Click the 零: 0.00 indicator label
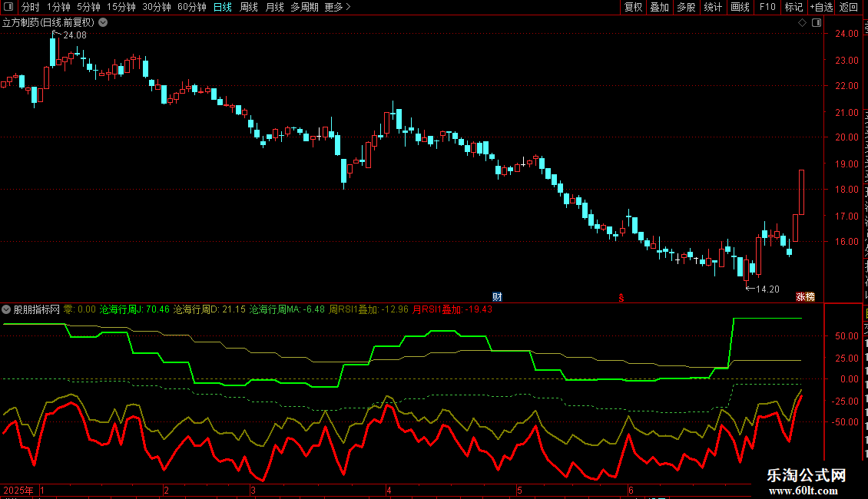 click(80, 310)
